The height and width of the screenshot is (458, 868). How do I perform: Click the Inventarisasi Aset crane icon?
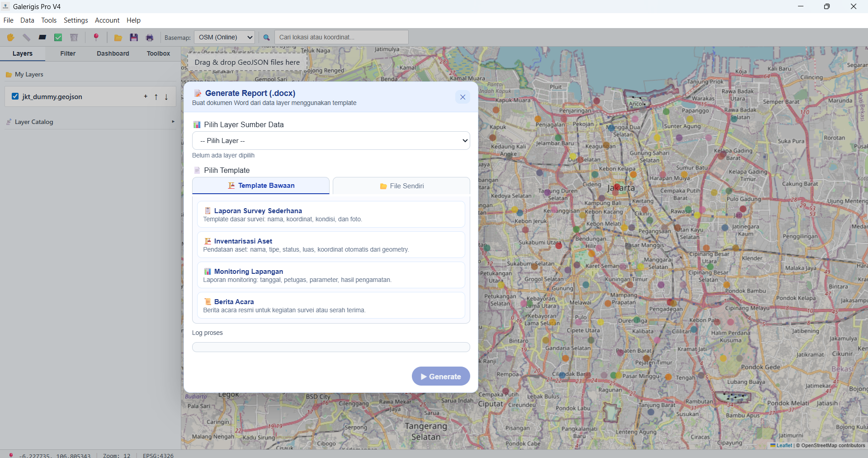click(208, 241)
